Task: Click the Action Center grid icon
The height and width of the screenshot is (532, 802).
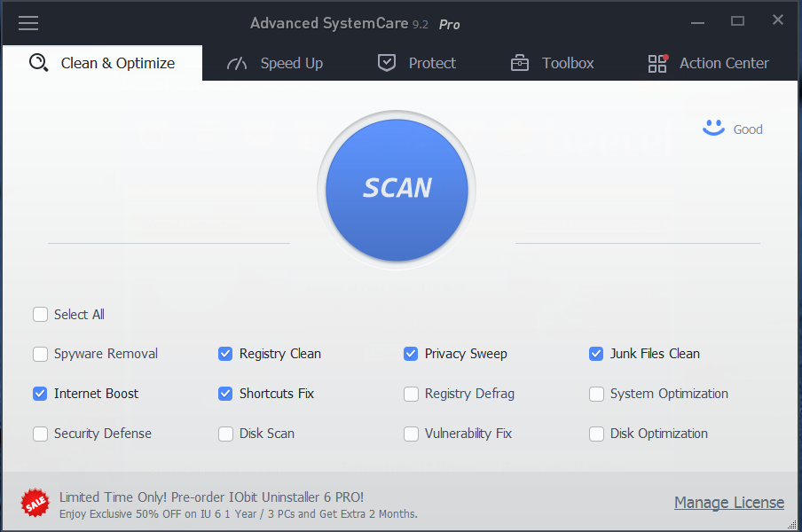Action: coord(657,63)
